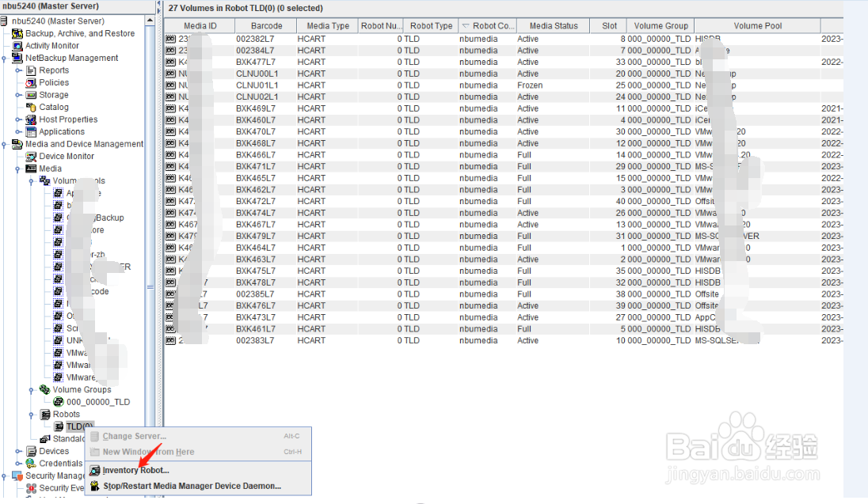Select the Activity Monitor tree item
This screenshot has width=868, height=504.
pyautogui.click(x=52, y=46)
